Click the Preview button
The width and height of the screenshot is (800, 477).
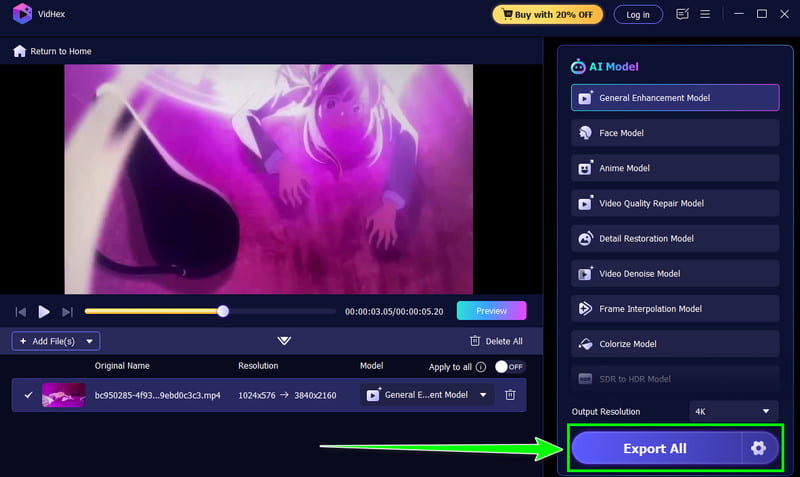point(491,311)
